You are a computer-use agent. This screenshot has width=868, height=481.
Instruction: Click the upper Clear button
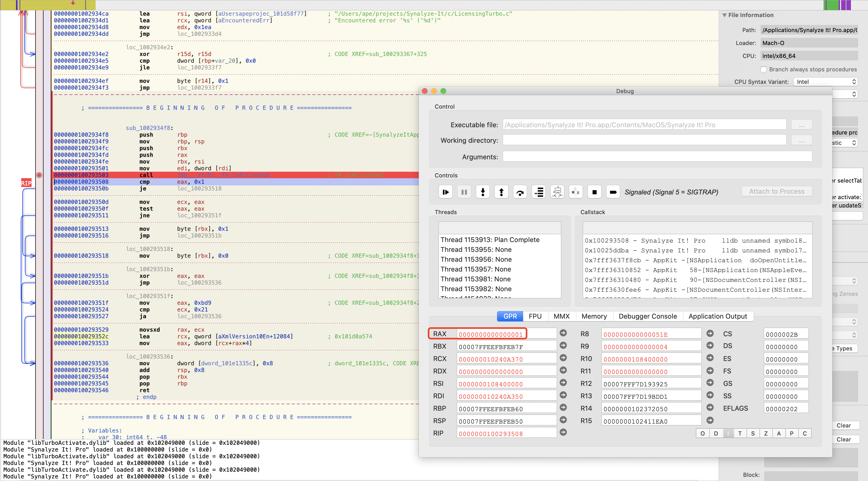point(843,425)
